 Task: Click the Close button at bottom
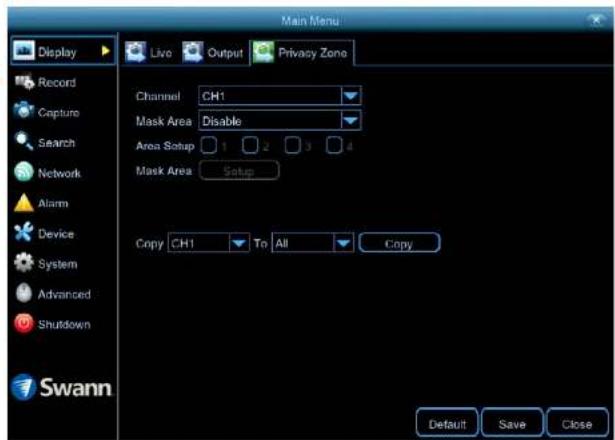pyautogui.click(x=577, y=423)
